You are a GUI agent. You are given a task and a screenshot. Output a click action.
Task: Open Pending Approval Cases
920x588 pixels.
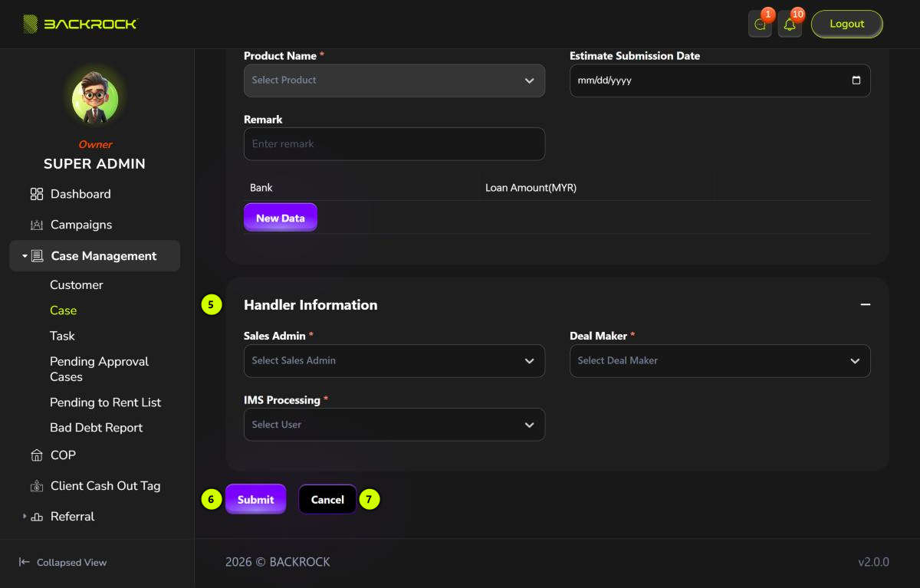[100, 369]
